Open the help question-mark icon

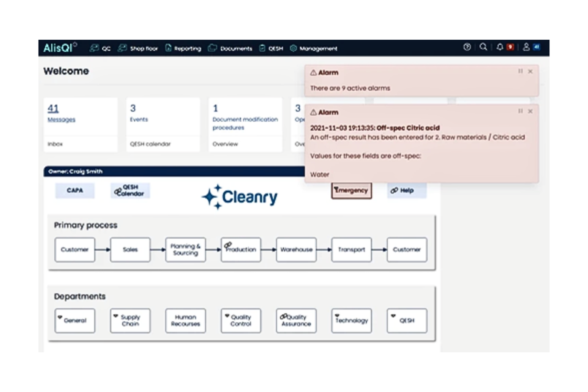[x=467, y=47]
